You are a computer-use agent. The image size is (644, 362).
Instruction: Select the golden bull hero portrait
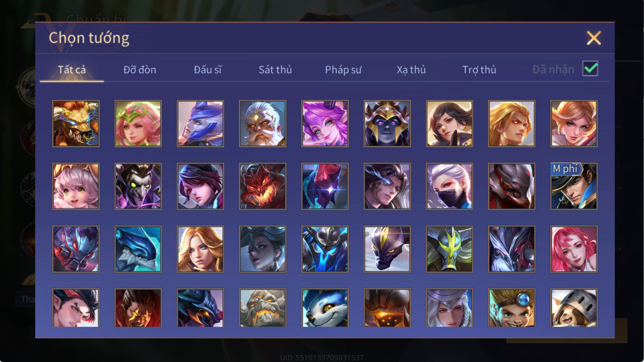point(76,123)
